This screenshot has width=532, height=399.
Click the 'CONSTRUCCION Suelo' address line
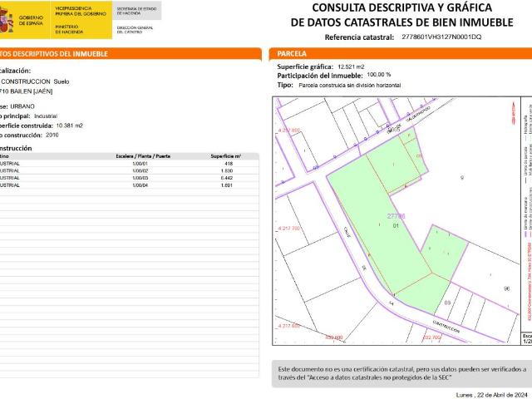(x=35, y=81)
